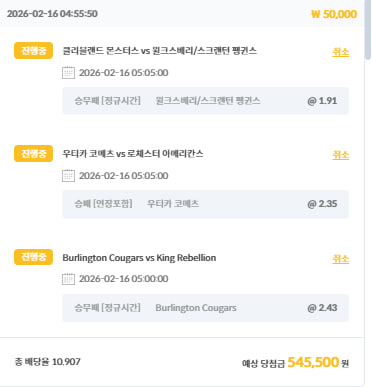Cancel the Burlington Cougars bet via 취소
Image resolution: width=372 pixels, height=387 pixels.
(340, 259)
